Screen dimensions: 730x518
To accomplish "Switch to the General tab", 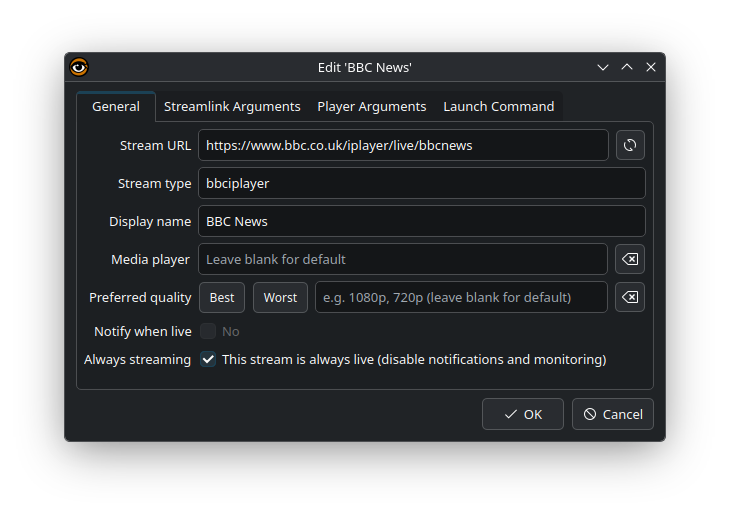I will point(116,107).
